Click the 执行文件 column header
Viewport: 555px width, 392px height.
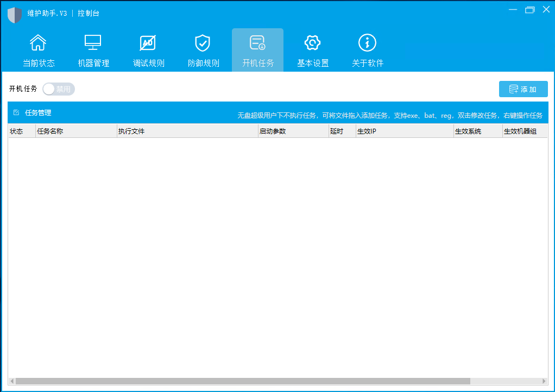(x=187, y=131)
